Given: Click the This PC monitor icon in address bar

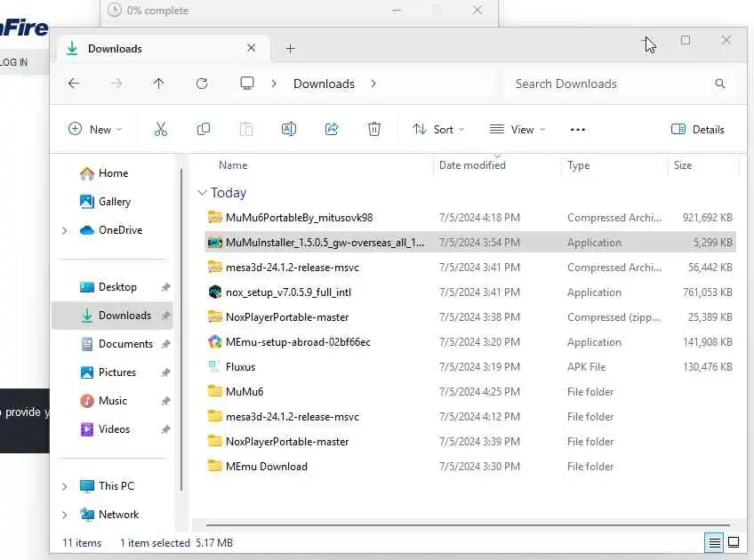Looking at the screenshot, I should [x=247, y=84].
